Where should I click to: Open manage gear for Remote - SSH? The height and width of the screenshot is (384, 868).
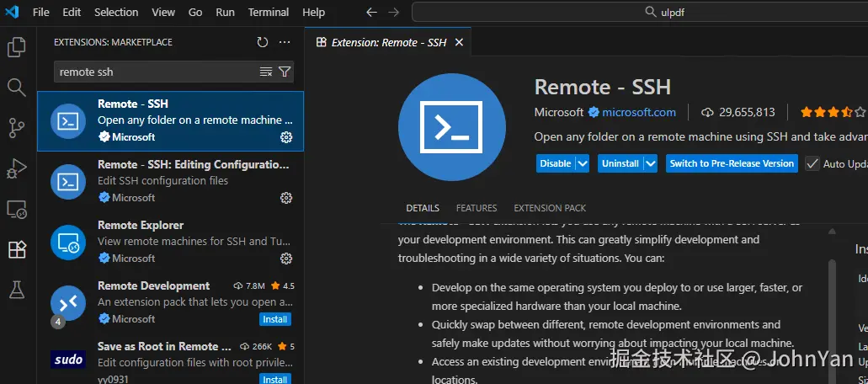(285, 137)
